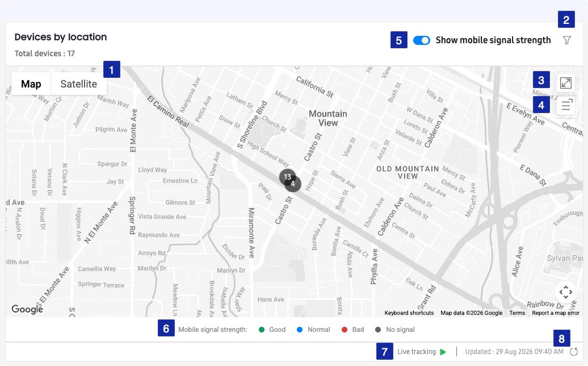Open the device list panel icon
The image size is (588, 366).
(x=566, y=105)
